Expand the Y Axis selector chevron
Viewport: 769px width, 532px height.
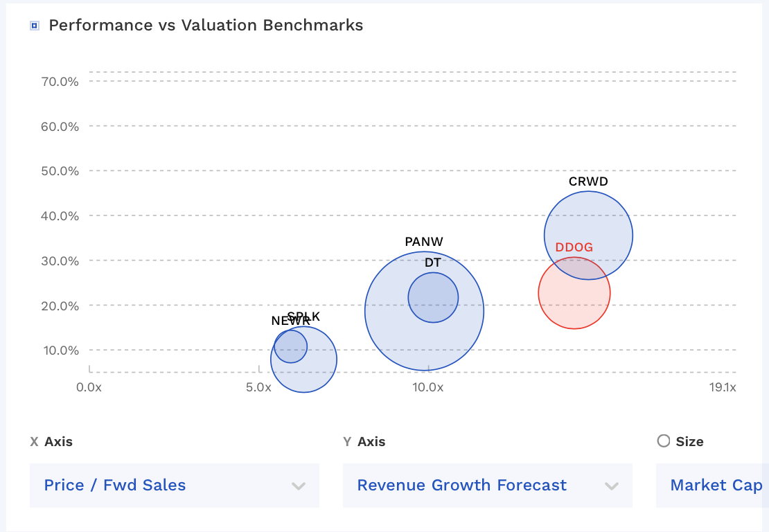click(x=612, y=486)
